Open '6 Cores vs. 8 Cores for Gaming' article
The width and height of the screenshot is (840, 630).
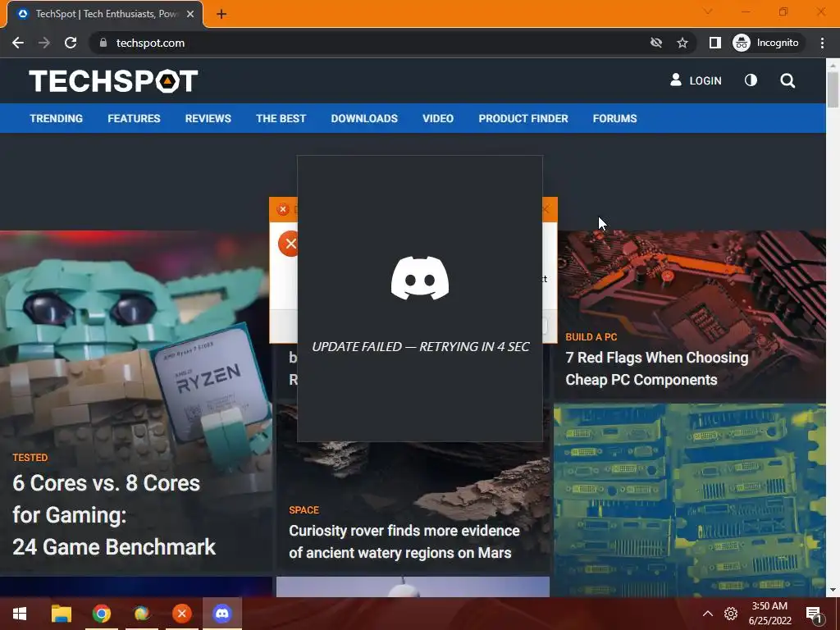coord(113,515)
